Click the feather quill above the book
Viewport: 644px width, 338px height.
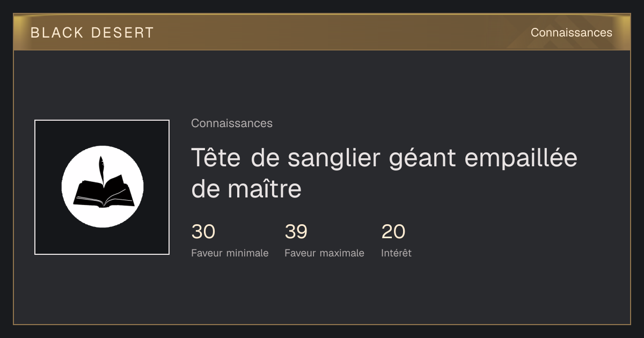click(x=101, y=169)
